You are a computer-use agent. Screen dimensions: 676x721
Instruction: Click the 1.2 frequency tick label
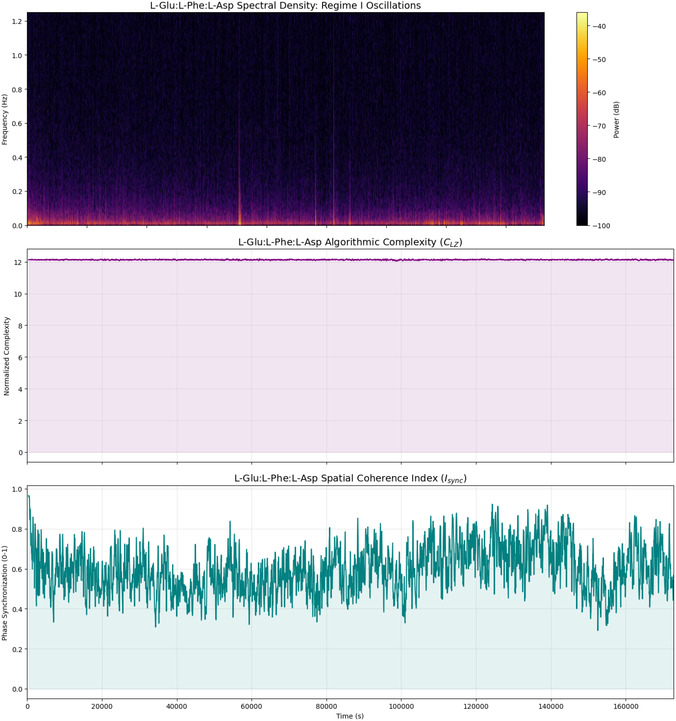pos(17,21)
